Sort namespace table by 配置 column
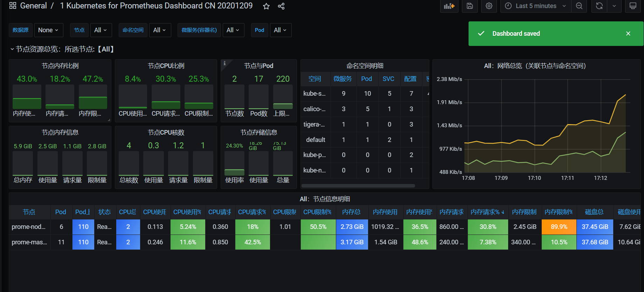The image size is (644, 292). [410, 79]
